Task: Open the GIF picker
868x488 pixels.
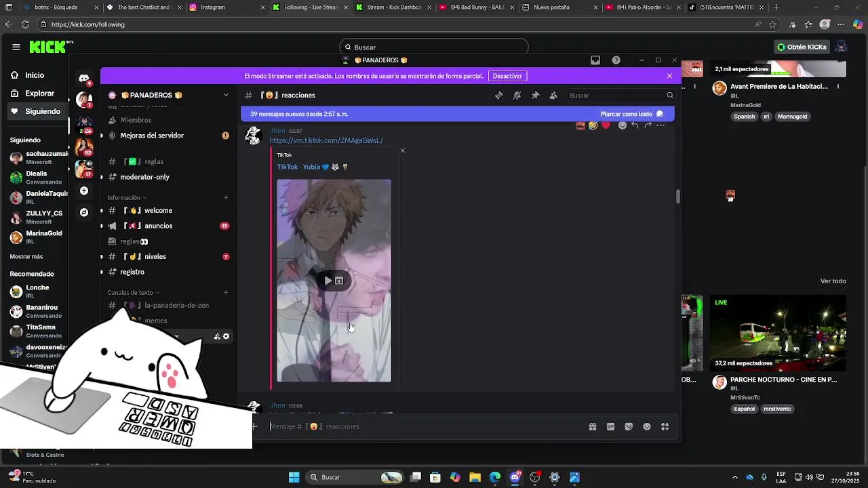Action: [610, 426]
